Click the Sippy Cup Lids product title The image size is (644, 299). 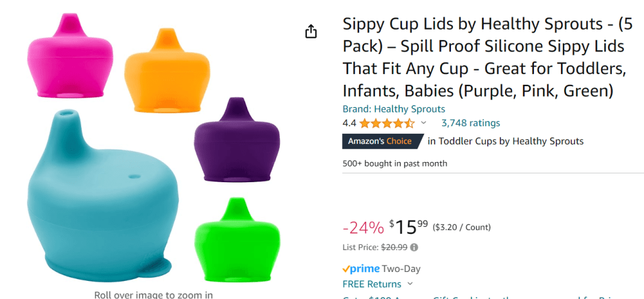pyautogui.click(x=483, y=58)
